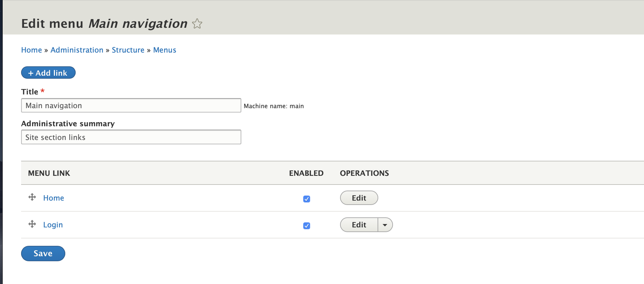
Task: Uncheck the Enabled checkbox for Home
Action: [307, 199]
